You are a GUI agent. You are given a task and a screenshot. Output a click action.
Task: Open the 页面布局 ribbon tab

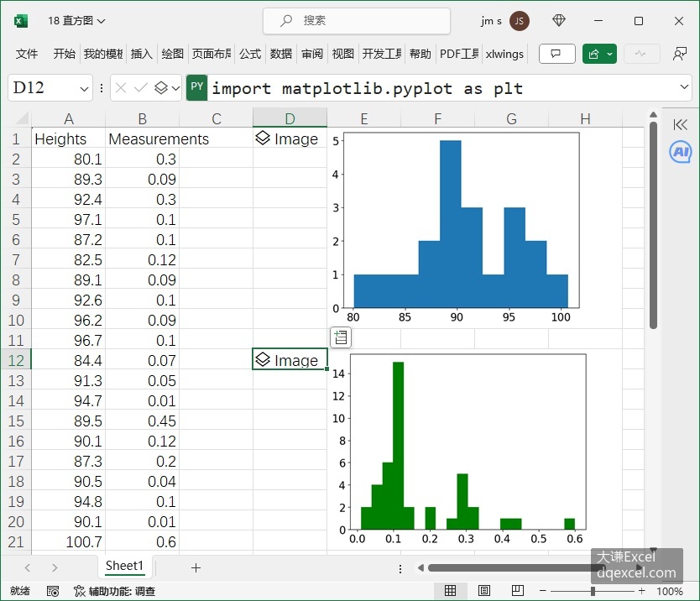212,54
